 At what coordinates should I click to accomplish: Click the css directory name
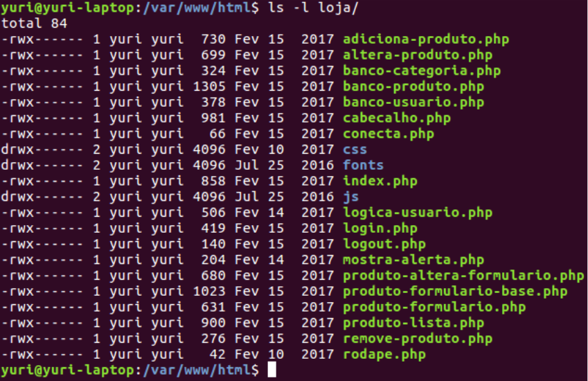coord(355,150)
